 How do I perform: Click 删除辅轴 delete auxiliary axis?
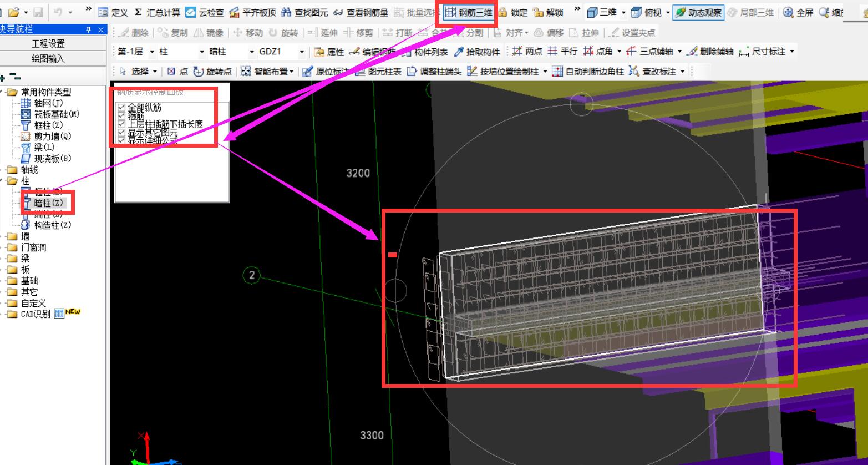tap(709, 52)
